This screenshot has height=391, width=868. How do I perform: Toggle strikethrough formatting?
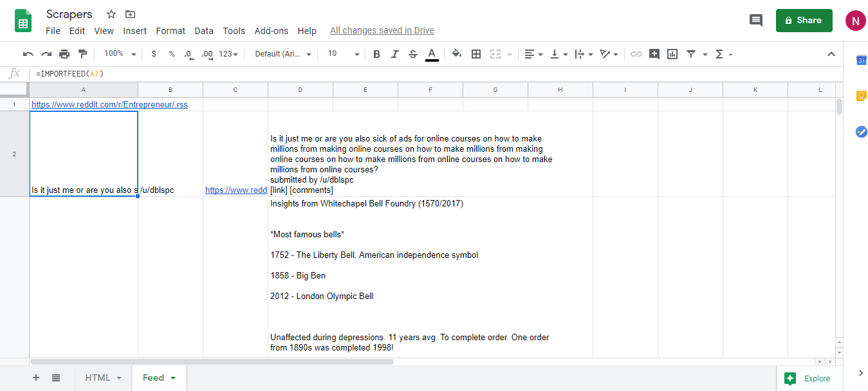pos(413,54)
